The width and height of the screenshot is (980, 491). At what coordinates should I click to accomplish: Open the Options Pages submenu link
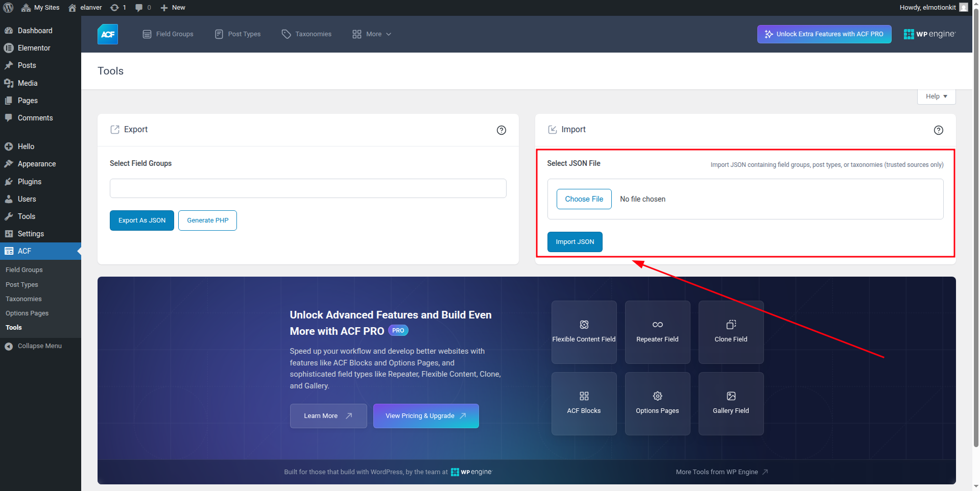click(x=27, y=313)
